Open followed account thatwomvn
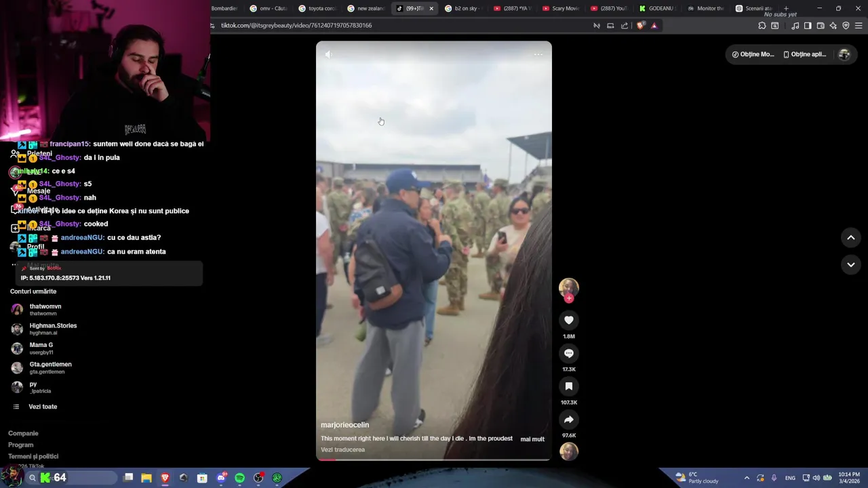This screenshot has height=488, width=868. coord(45,310)
